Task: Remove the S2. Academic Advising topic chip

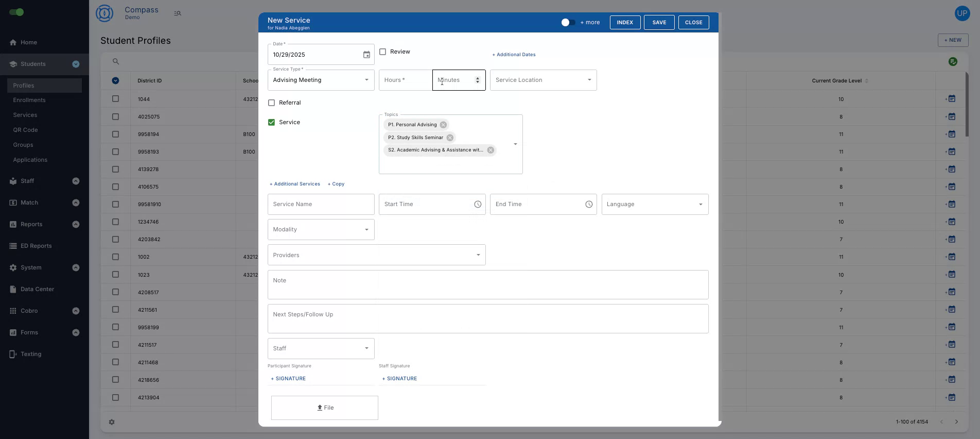Action: tap(491, 150)
